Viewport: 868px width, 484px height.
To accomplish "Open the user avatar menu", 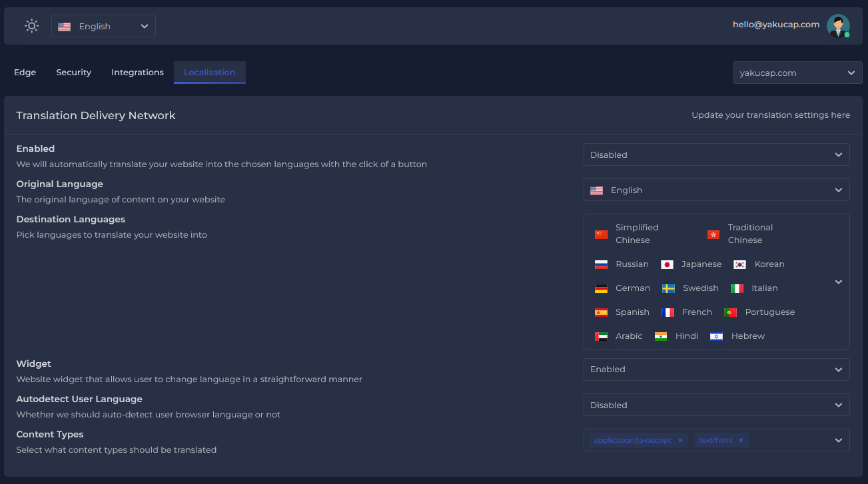I will click(x=838, y=26).
